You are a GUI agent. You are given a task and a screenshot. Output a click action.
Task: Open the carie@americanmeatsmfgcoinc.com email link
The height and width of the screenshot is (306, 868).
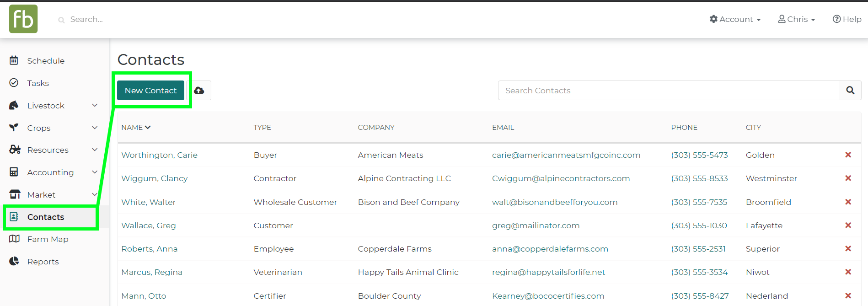566,155
